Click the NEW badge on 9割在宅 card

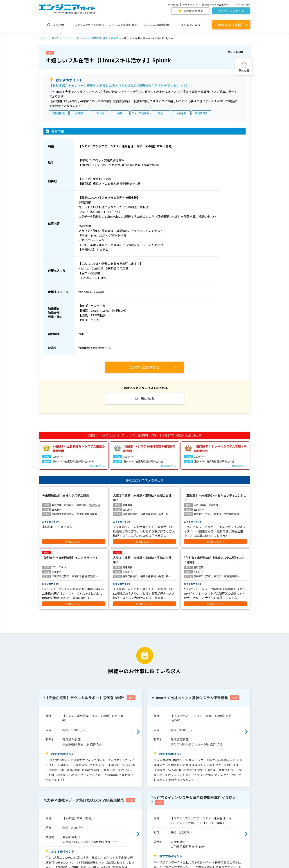pos(46,553)
